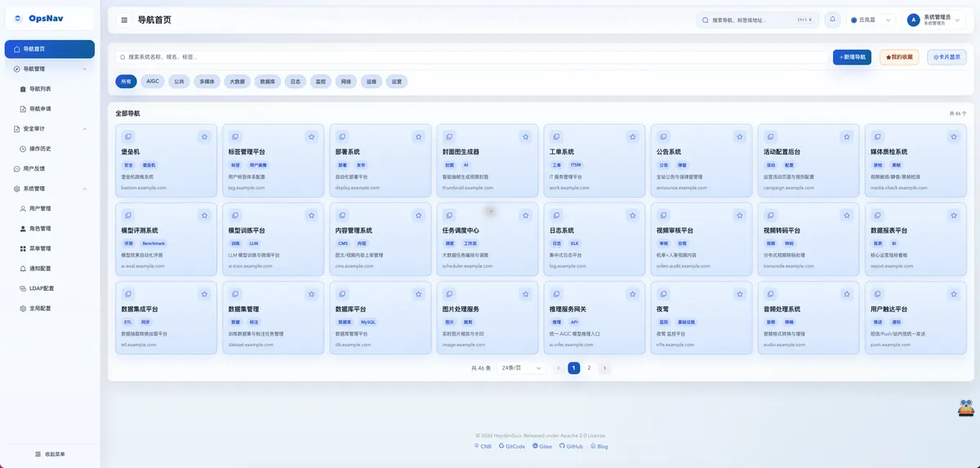The width and height of the screenshot is (980, 468).
Task: Star the 标签管理平台 card
Action: click(x=311, y=136)
